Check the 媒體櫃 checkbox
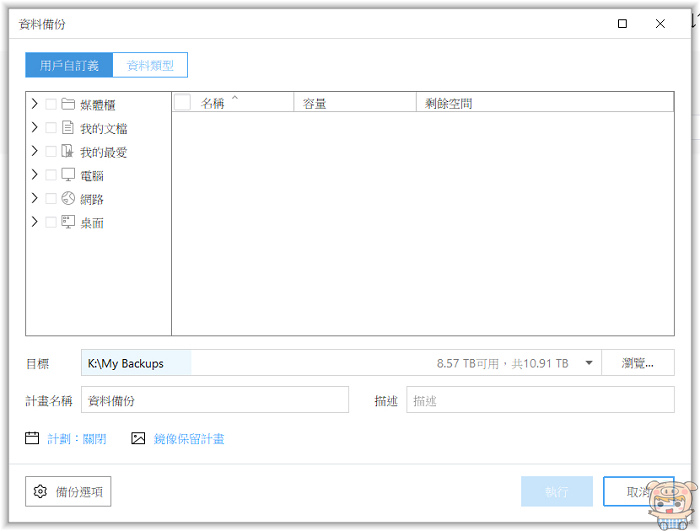 pyautogui.click(x=51, y=104)
